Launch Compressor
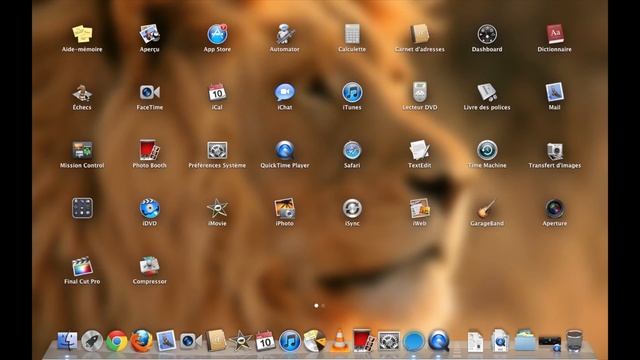Screen dimensions: 640x360 coord(149,266)
